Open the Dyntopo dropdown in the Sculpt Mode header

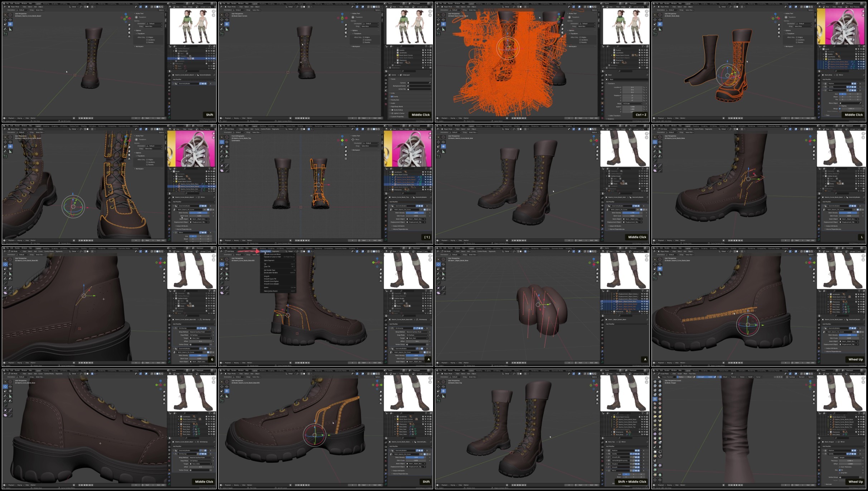[x=793, y=377]
